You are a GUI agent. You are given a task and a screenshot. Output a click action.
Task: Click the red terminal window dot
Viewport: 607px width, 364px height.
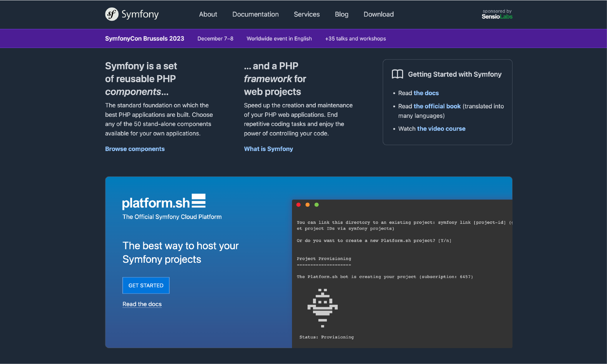pos(298,205)
